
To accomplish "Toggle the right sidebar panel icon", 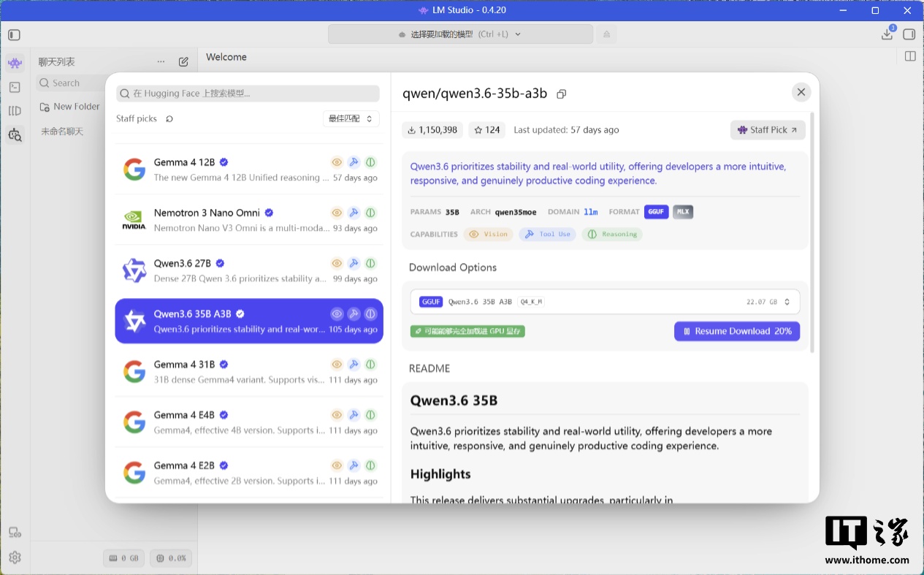I will pos(909,34).
